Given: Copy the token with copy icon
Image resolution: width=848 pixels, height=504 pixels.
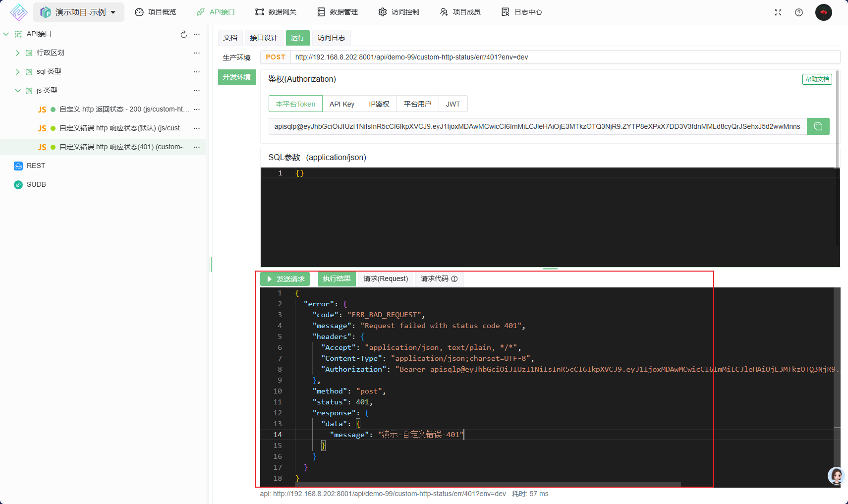Looking at the screenshot, I should click(x=818, y=126).
